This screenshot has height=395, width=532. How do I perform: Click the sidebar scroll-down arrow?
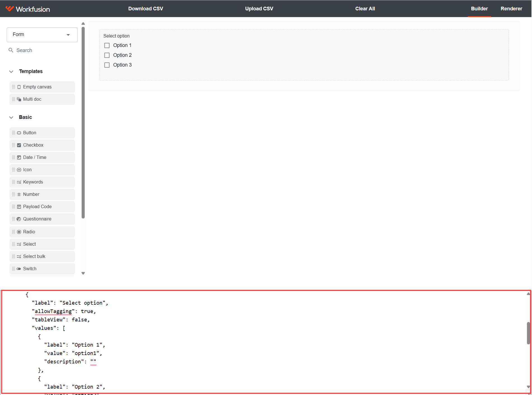(x=83, y=273)
